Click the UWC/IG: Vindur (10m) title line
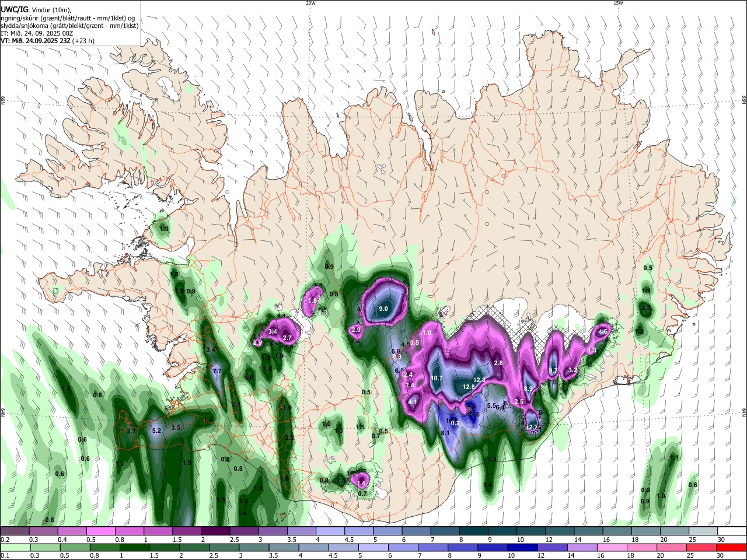The height and width of the screenshot is (560, 747). tap(35, 9)
